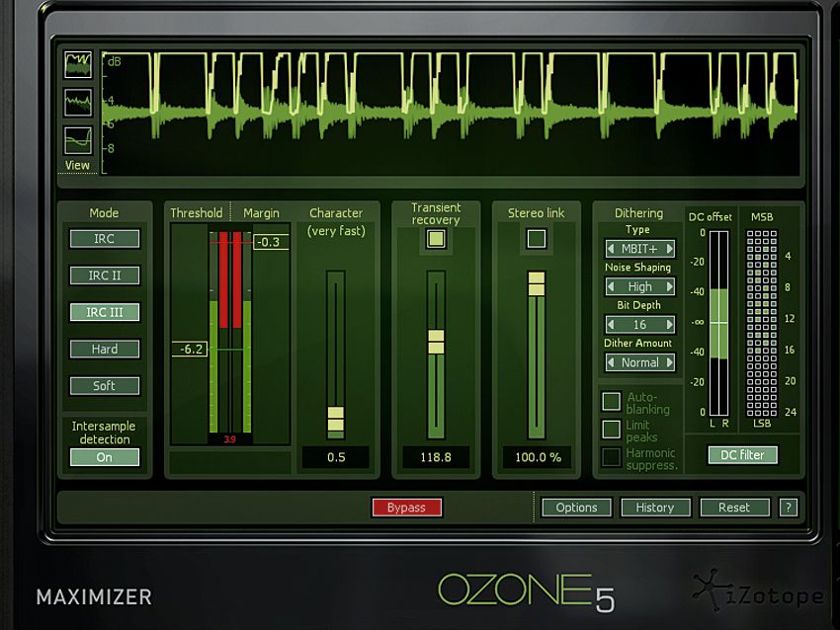The height and width of the screenshot is (630, 840).
Task: Increase Bit Depth with right arrow
Action: click(x=670, y=324)
